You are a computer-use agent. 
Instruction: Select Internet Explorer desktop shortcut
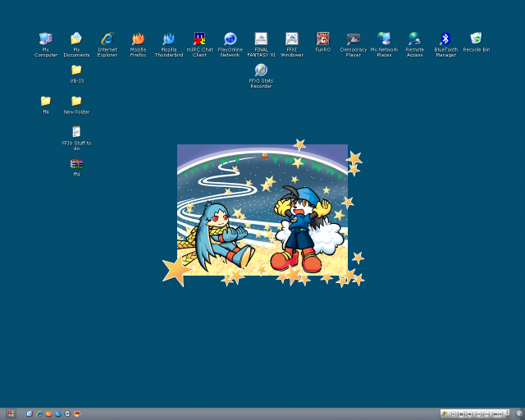click(107, 44)
